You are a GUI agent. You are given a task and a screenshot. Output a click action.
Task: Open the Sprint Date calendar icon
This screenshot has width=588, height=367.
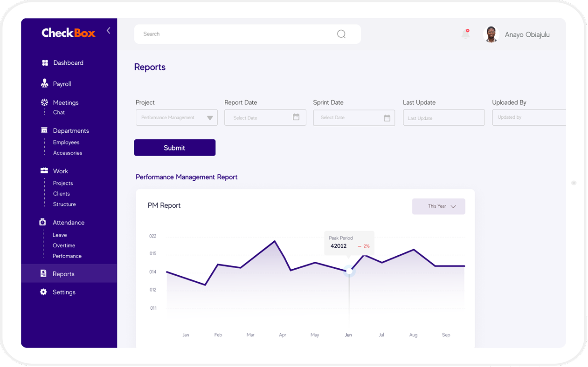click(387, 118)
